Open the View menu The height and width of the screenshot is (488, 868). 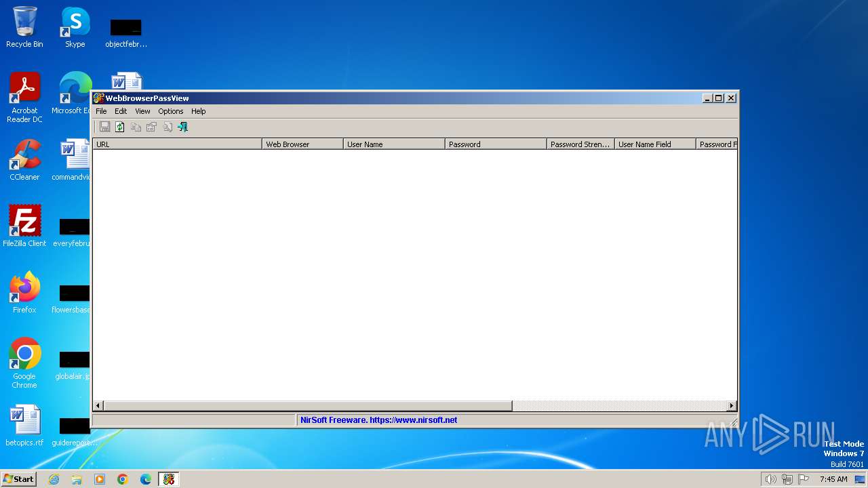coord(142,111)
